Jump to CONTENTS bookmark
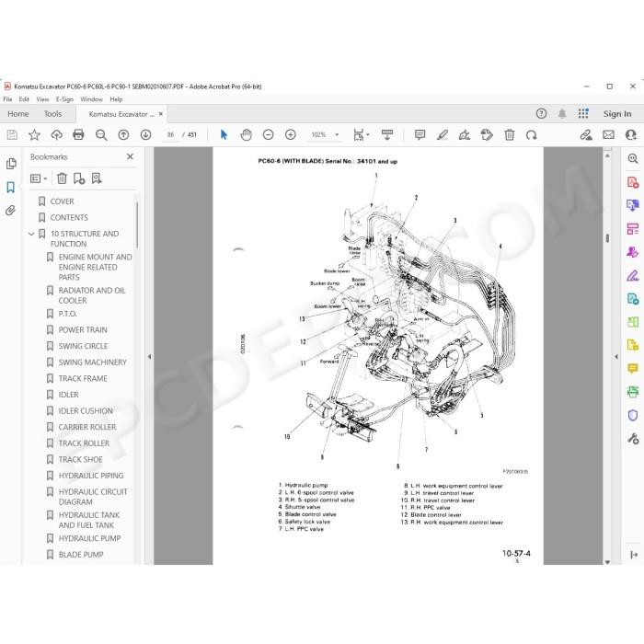 click(x=69, y=217)
